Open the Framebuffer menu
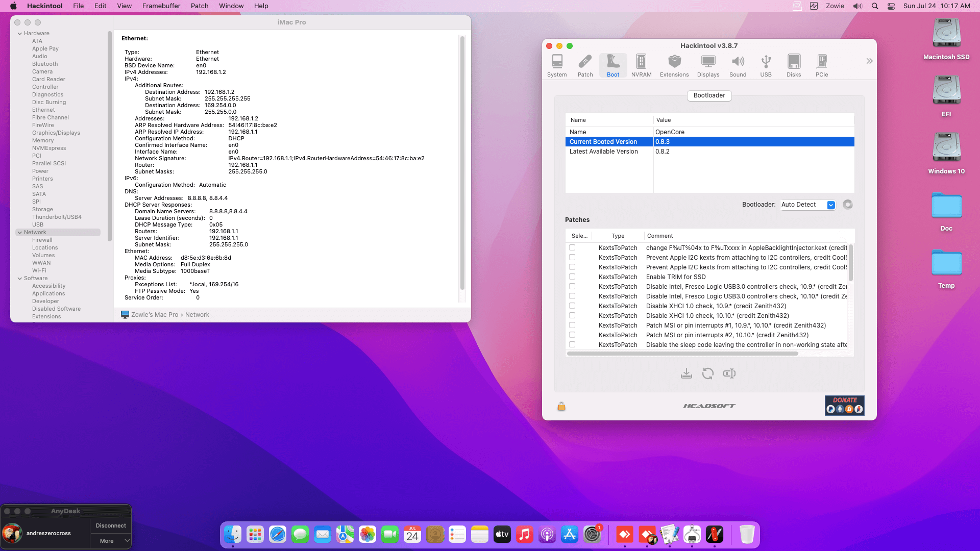The image size is (980, 551). point(161,6)
